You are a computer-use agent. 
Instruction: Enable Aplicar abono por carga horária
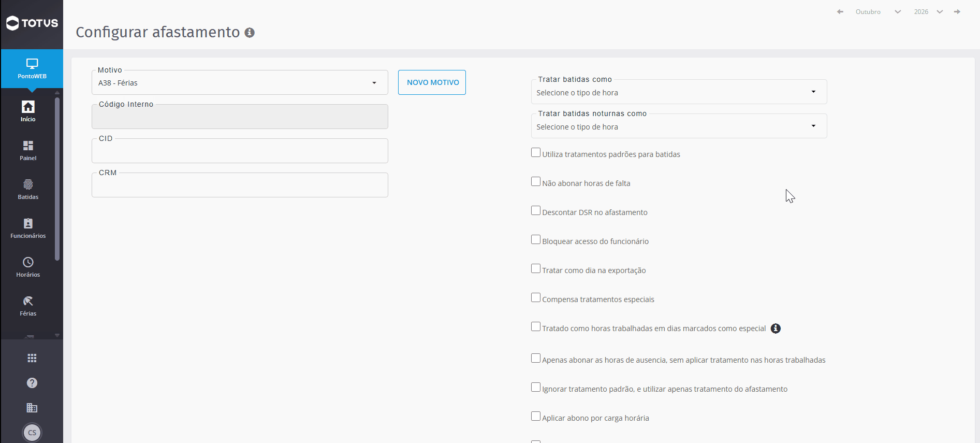coord(536,417)
